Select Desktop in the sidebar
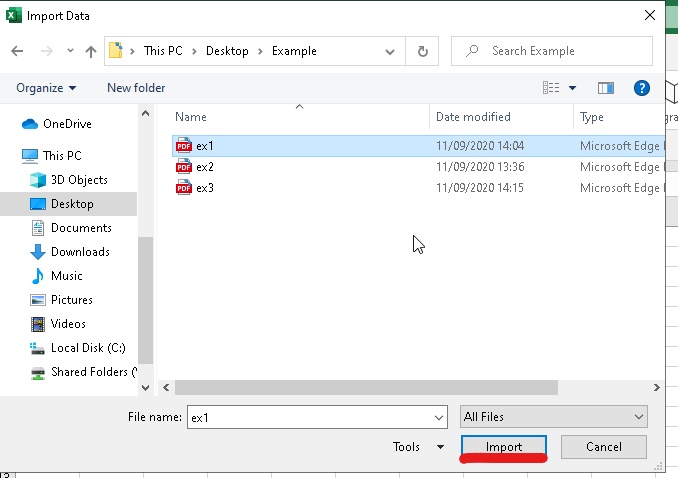This screenshot has height=478, width=678. coord(68,204)
